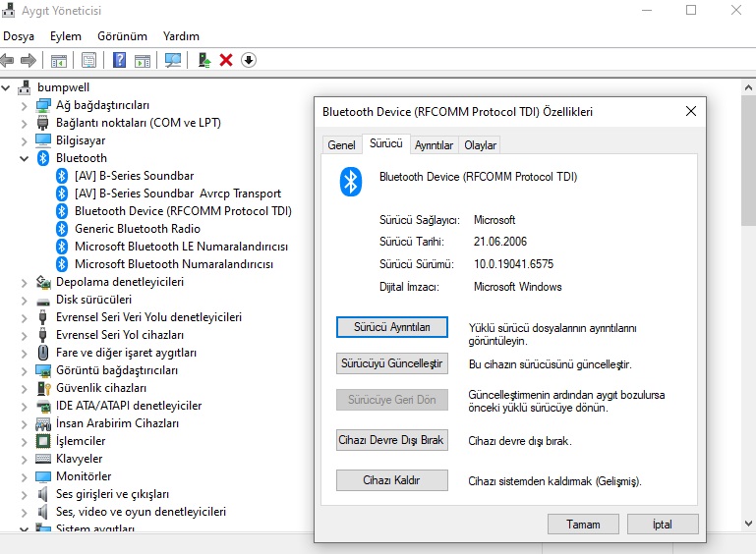Click the tree scrollbar up arrow
The width and height of the screenshot is (756, 554).
pyautogui.click(x=748, y=87)
